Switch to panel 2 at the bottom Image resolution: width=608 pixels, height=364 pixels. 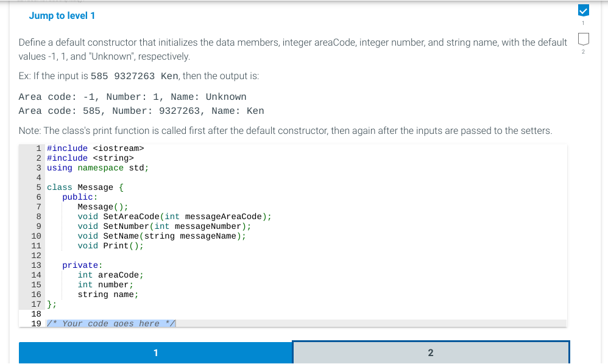point(431,352)
